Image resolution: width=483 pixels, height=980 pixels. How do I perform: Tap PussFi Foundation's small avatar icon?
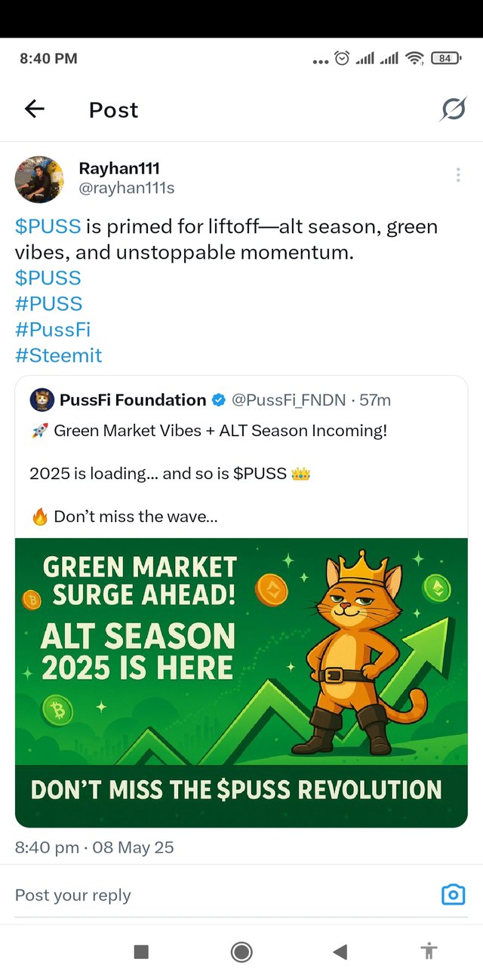click(42, 400)
